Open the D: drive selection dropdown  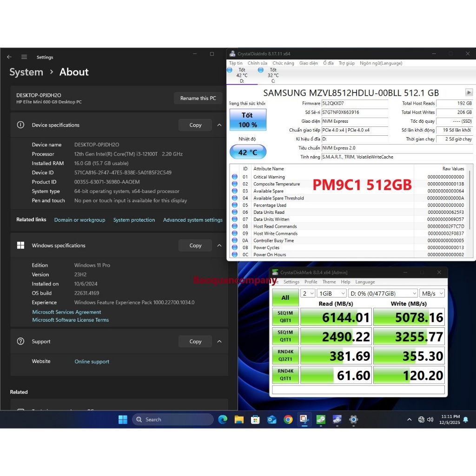coord(383,293)
